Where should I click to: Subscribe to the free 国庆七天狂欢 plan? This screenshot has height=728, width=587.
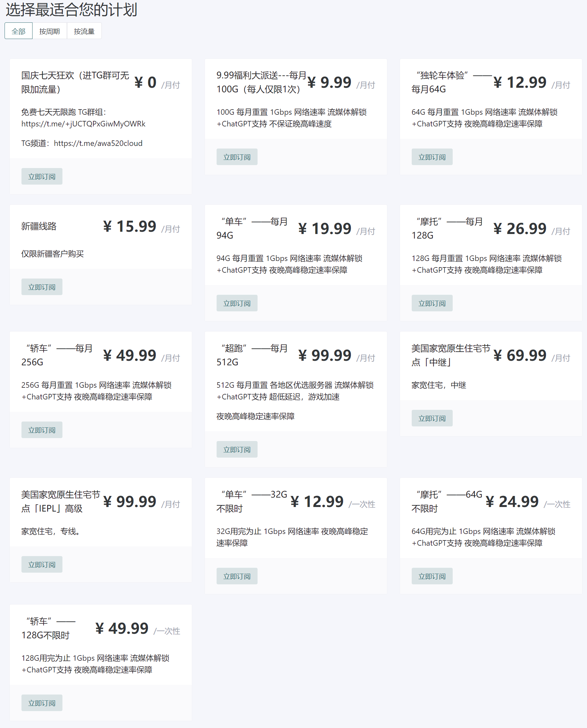point(42,176)
